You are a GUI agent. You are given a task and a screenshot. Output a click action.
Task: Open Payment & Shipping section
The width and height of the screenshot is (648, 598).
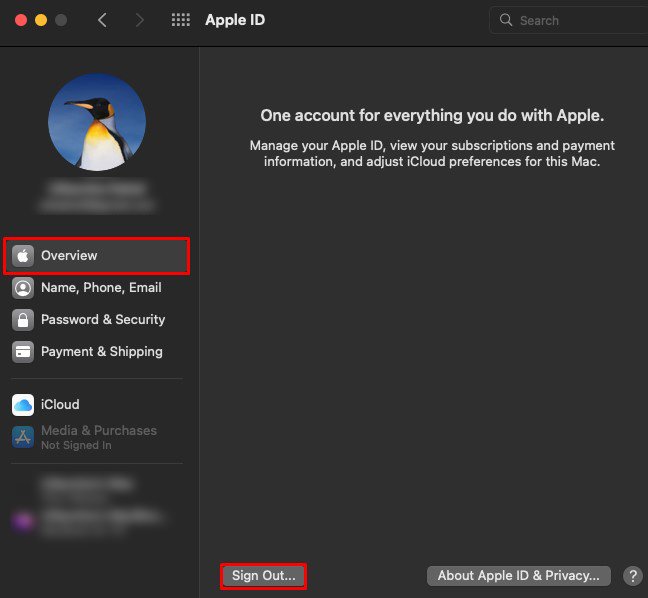click(x=97, y=352)
